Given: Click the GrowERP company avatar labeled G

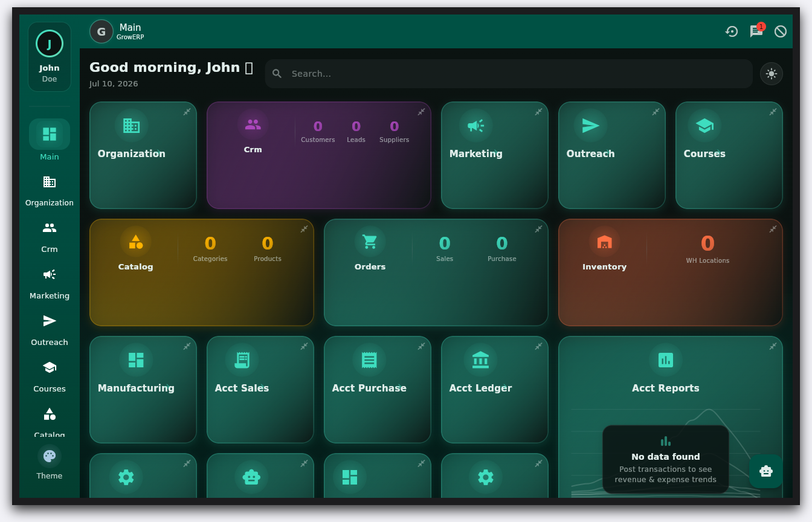Looking at the screenshot, I should click(x=101, y=31).
